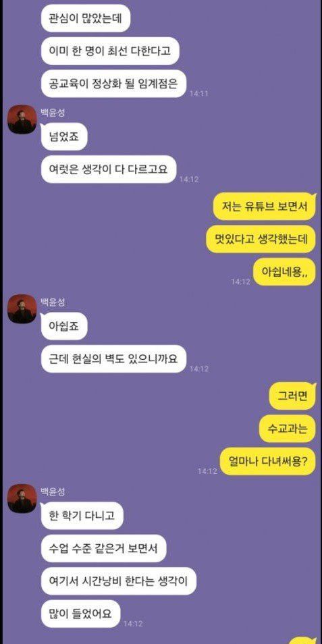Select the message 이미 한 명이 최선 다한다고

(x=111, y=51)
